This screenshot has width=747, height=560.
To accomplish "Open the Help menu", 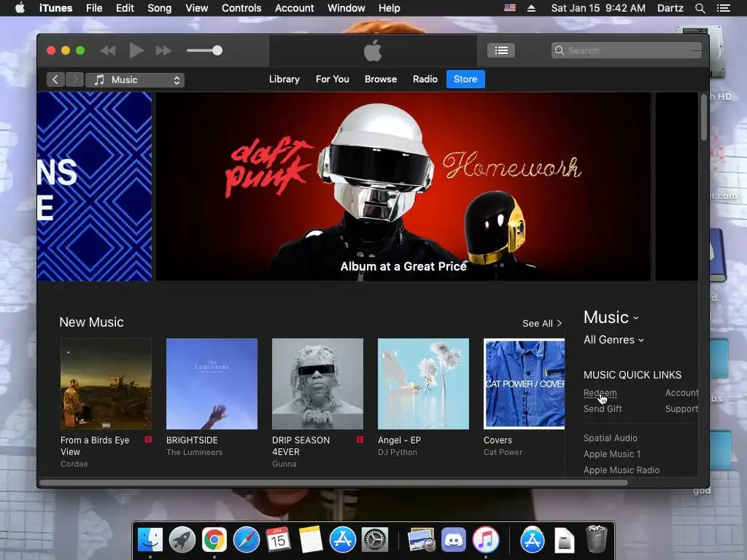I will (x=389, y=8).
